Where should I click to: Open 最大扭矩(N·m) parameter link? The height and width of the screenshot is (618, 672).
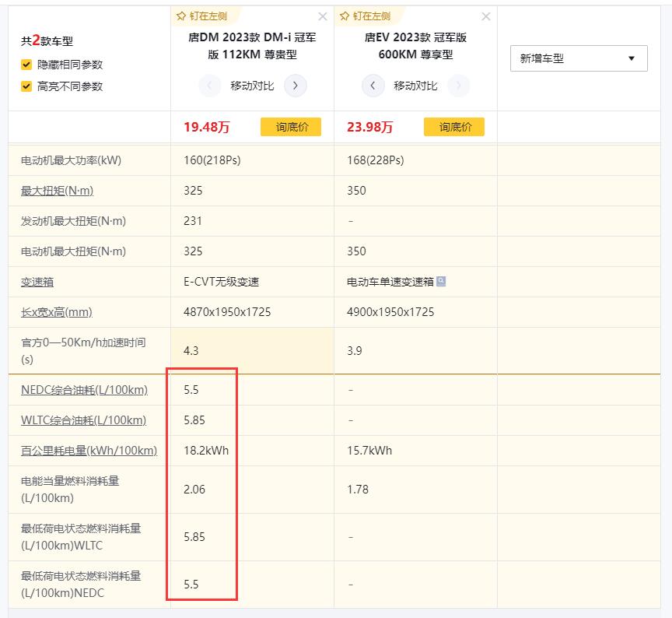tap(57, 191)
